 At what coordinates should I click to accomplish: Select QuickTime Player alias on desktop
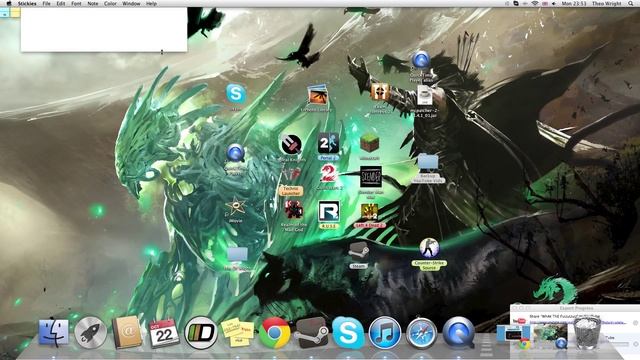click(421, 60)
